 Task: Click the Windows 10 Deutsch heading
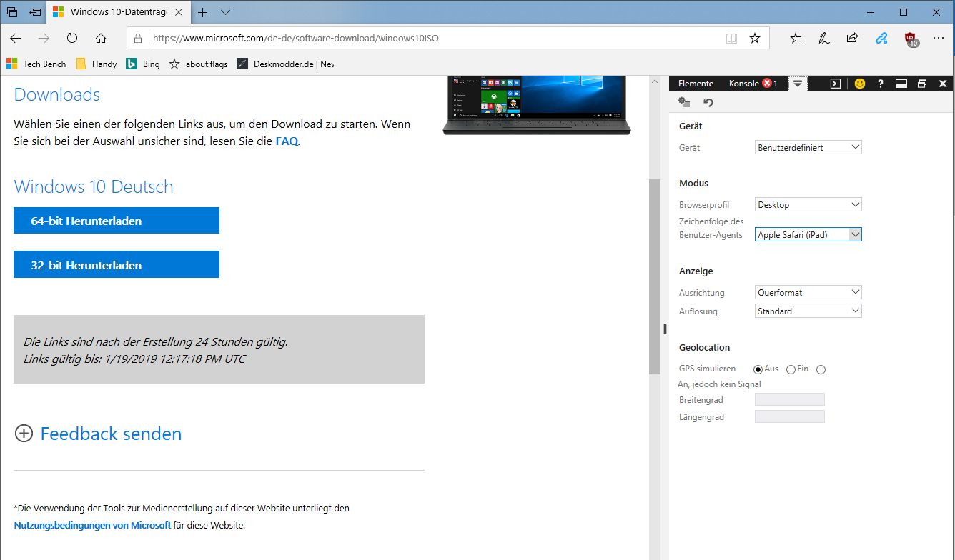pyautogui.click(x=94, y=186)
